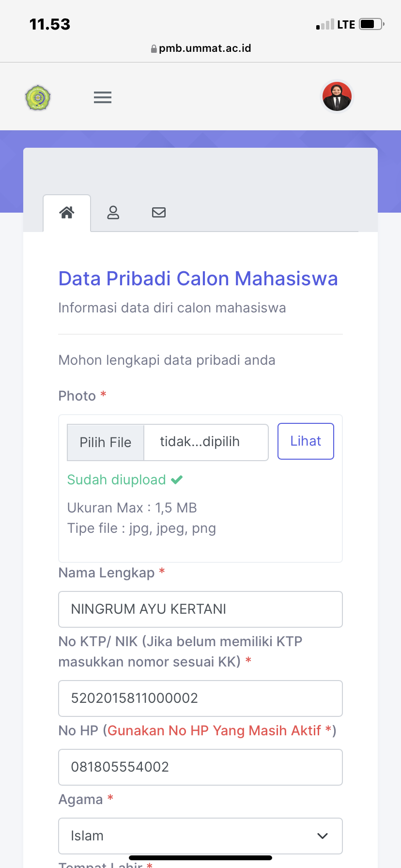
Task: Tap the cellular signal bars icon
Action: [x=325, y=25]
